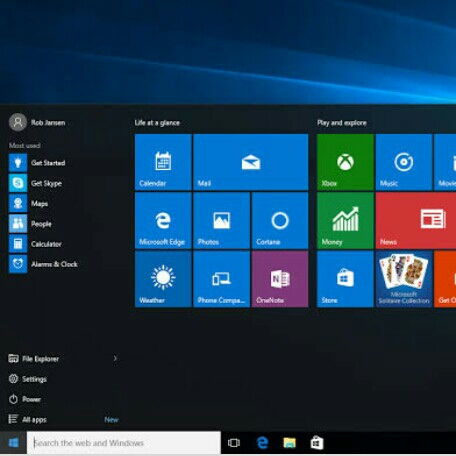Viewport: 456px width, 456px height.
Task: Expand the File Explorer jump list arrow
Action: [115, 359]
